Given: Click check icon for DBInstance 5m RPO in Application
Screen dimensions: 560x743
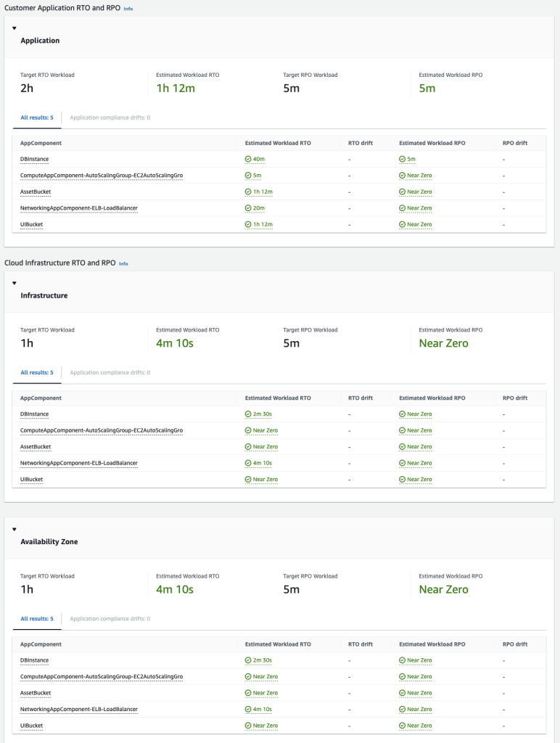Looking at the screenshot, I should click(403, 159).
